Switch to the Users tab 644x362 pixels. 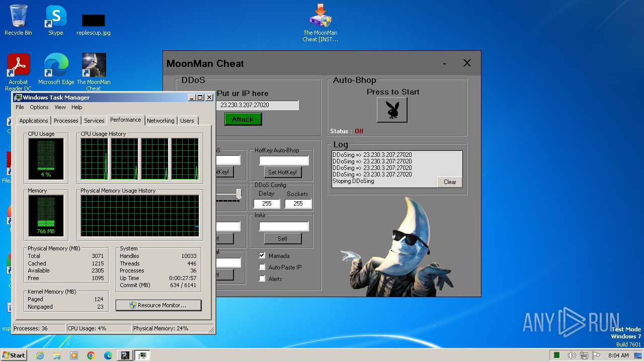click(x=187, y=121)
